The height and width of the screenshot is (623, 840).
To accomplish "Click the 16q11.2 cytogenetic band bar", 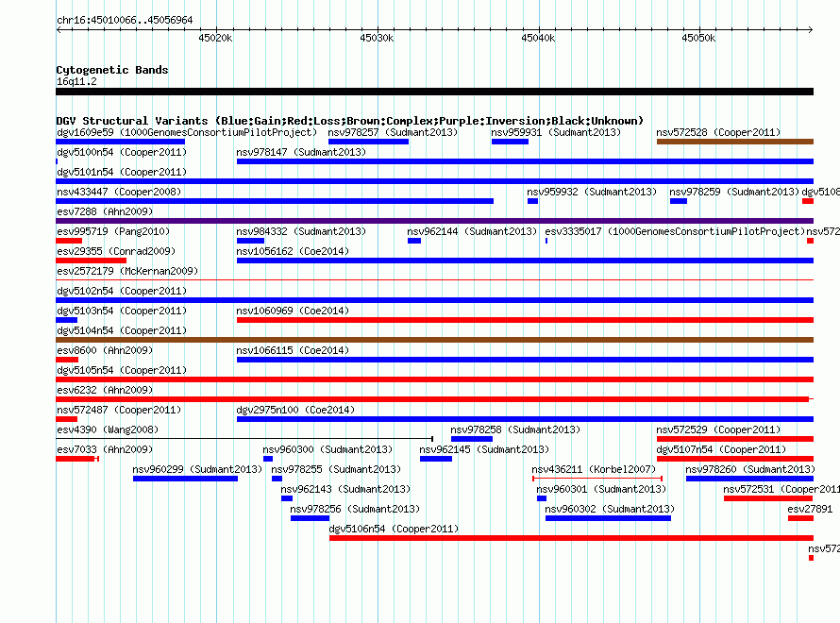I will click(434, 92).
